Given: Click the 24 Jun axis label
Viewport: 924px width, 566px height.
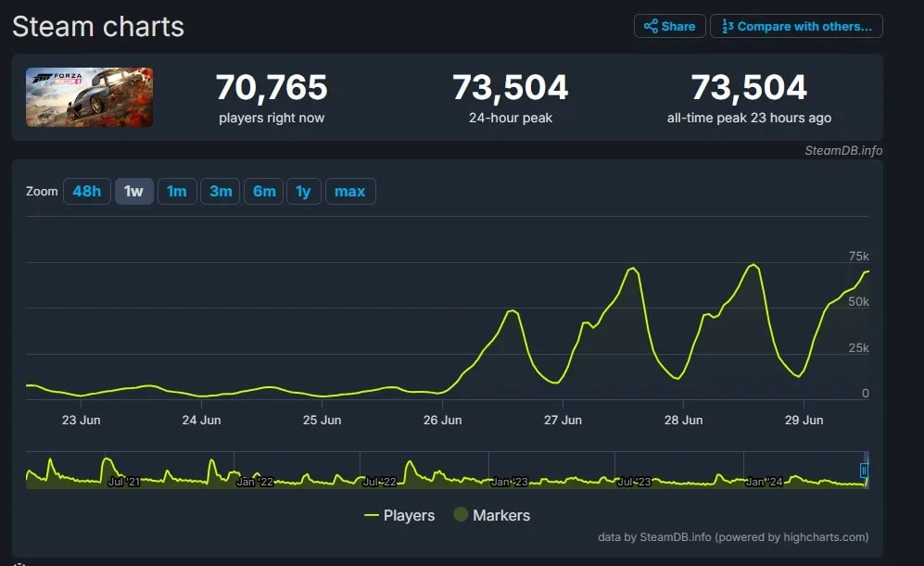Looking at the screenshot, I should pos(201,420).
